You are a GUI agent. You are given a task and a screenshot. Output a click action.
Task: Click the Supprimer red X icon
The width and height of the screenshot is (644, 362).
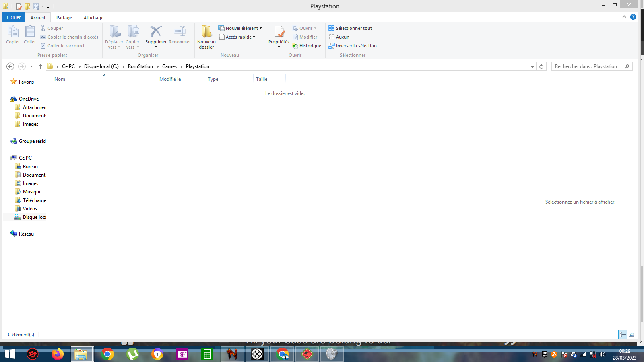[156, 31]
